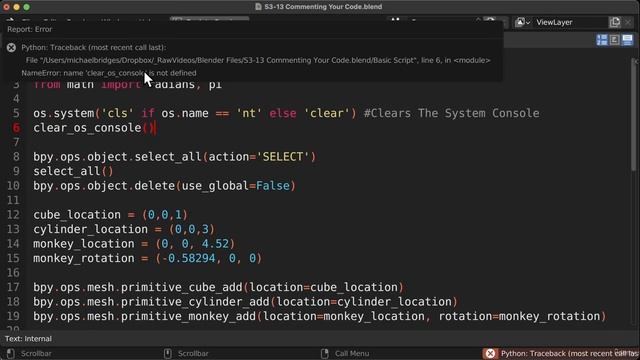Viewport: 640px width, 360px height.
Task: Click the monkey_rotation assignment line
Action: tap(148, 258)
